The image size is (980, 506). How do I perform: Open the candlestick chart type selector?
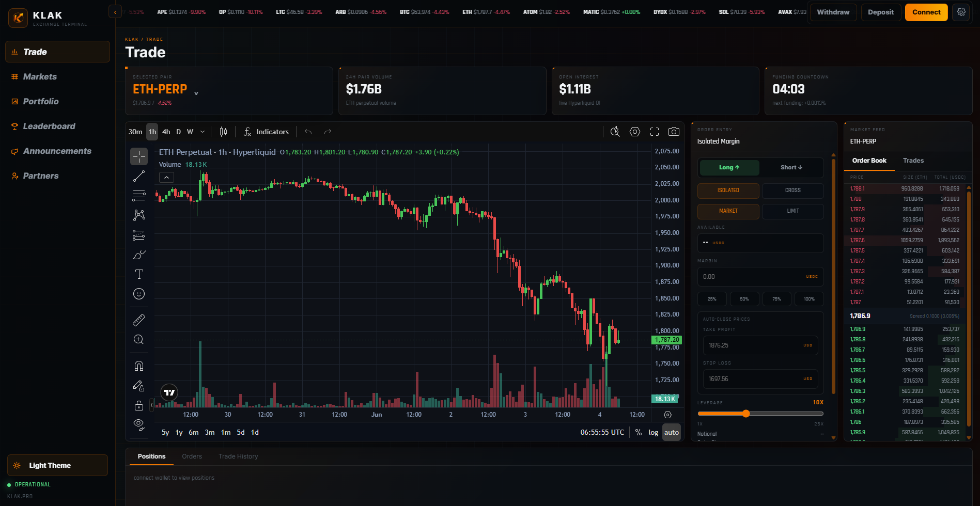(x=223, y=132)
